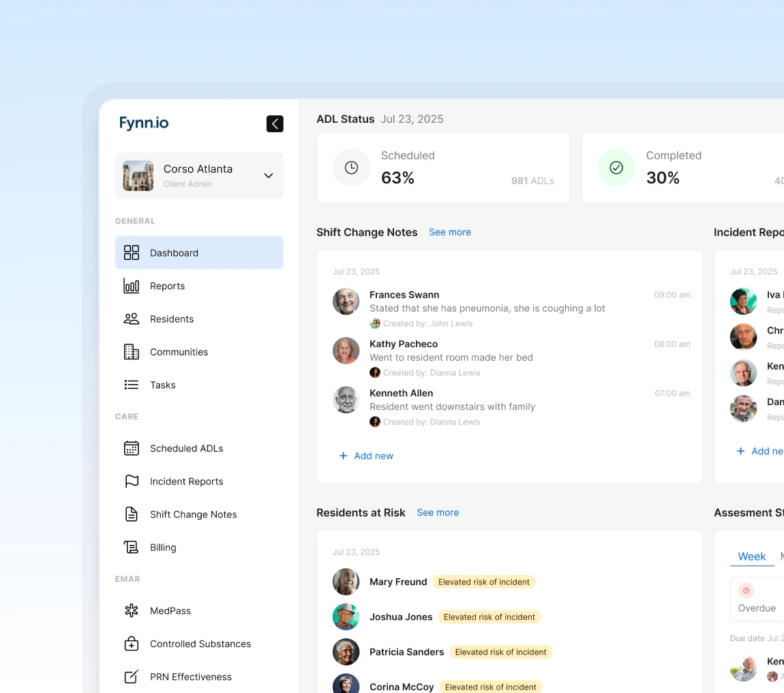
Task: Click Kathy Pacheco's avatar
Action: [x=346, y=351]
